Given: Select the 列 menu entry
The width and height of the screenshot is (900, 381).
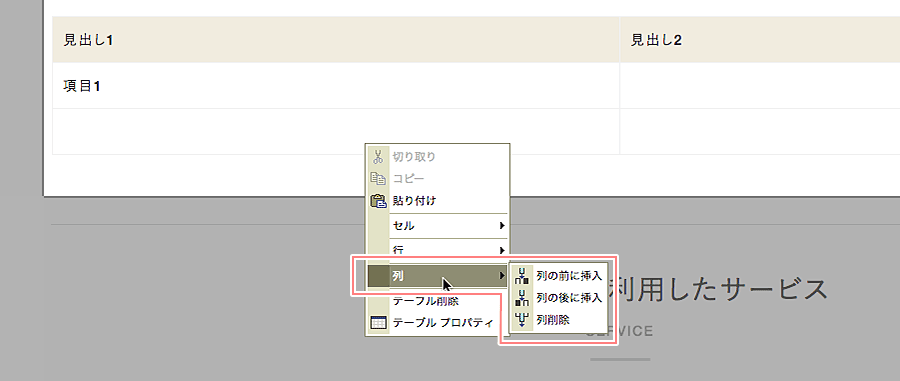Looking at the screenshot, I should [x=437, y=276].
